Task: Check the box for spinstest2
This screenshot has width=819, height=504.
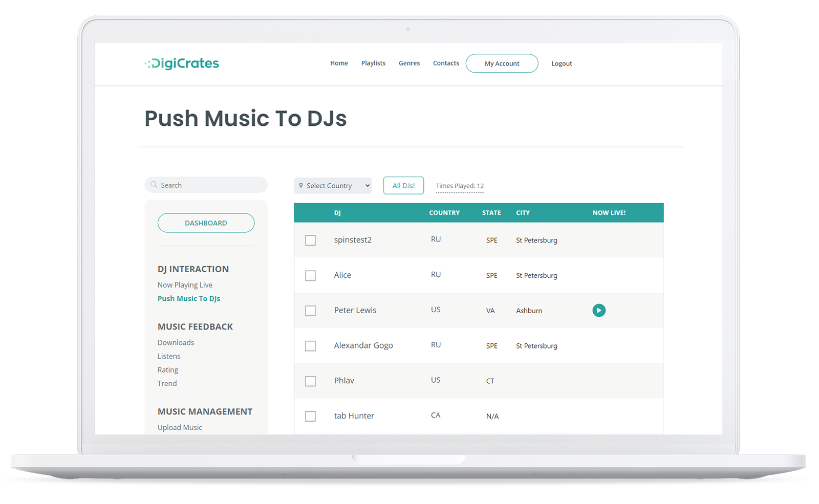Action: click(x=310, y=240)
